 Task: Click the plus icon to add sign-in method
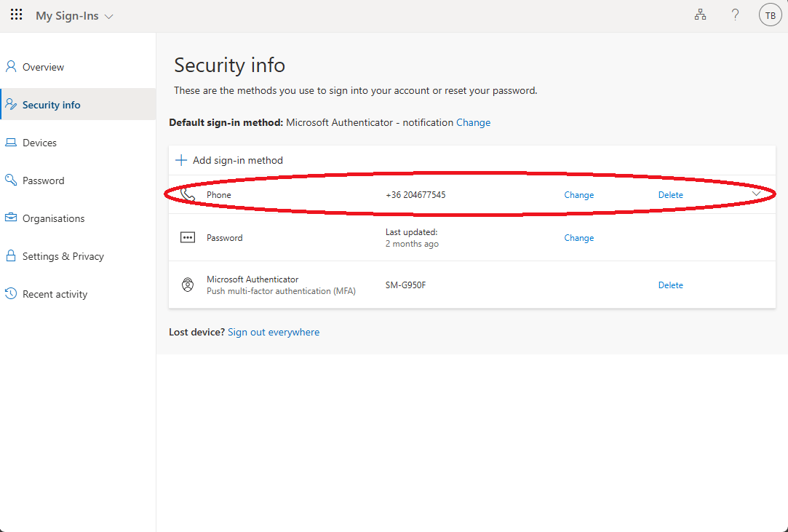181,160
